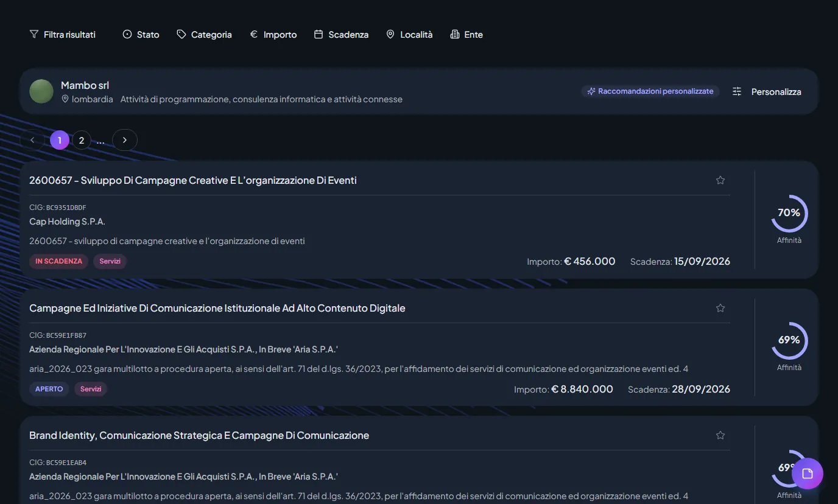This screenshot has height=504, width=838.
Task: Click the Attività di programmazione description text
Action: pyautogui.click(x=261, y=99)
